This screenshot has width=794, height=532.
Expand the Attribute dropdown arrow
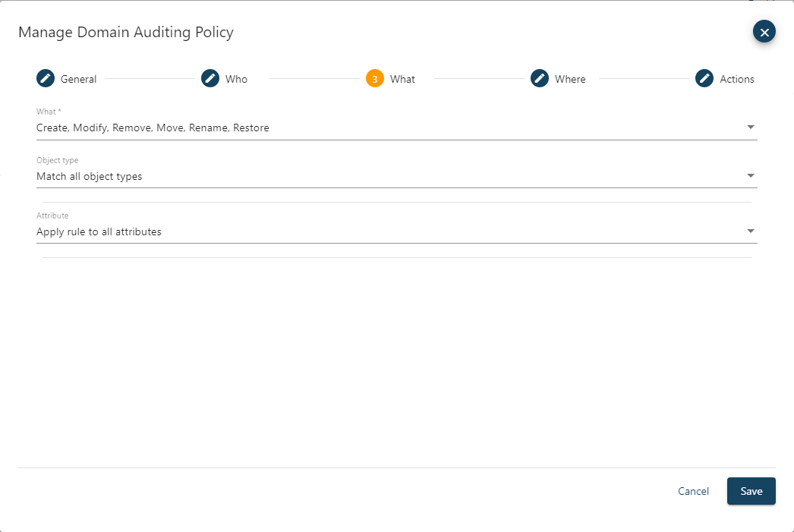(751, 231)
